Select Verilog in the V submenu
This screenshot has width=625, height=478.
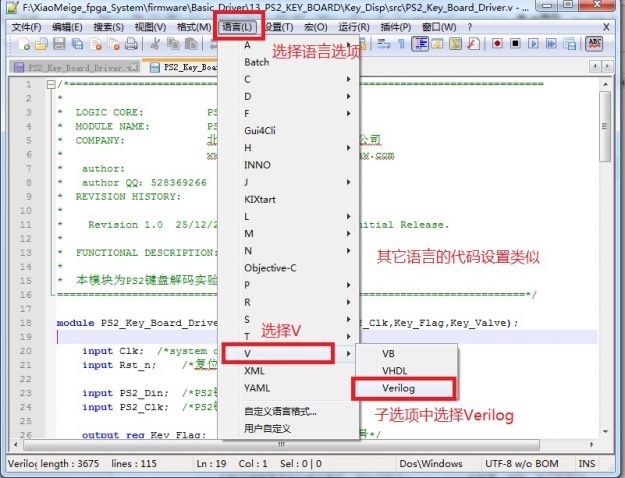click(405, 388)
